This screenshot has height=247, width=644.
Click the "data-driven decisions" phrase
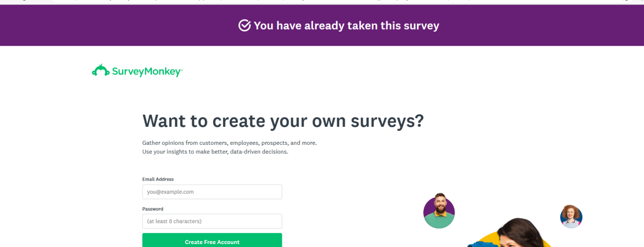(259, 151)
